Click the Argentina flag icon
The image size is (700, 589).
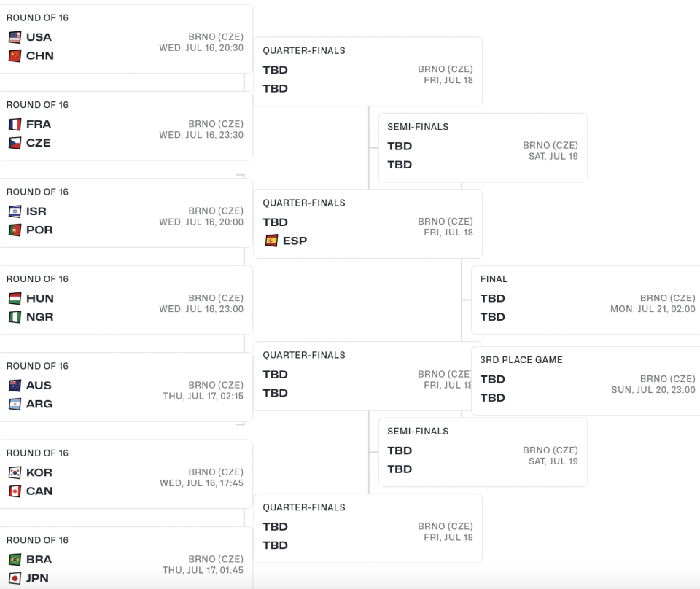tap(15, 404)
